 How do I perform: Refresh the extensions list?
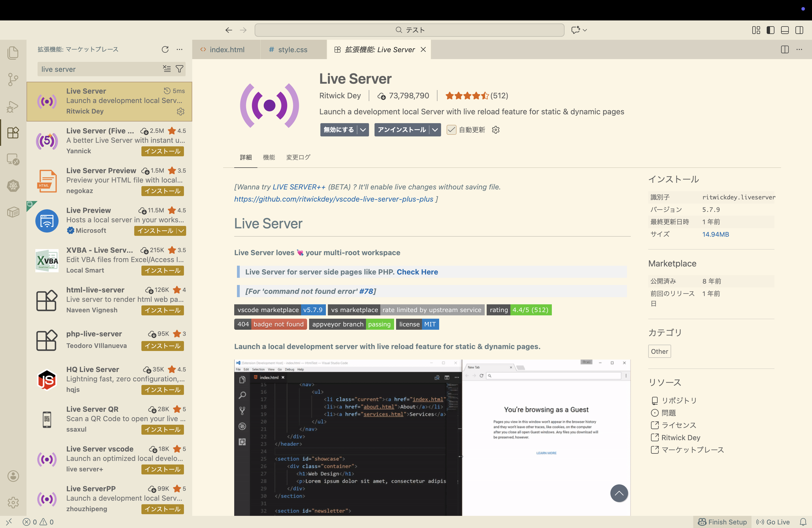pyautogui.click(x=165, y=49)
